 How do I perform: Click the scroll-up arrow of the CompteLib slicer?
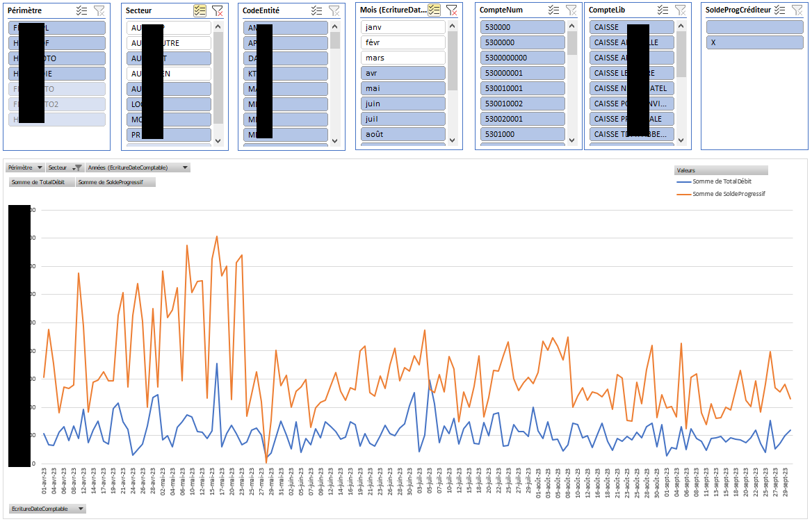[x=681, y=26]
